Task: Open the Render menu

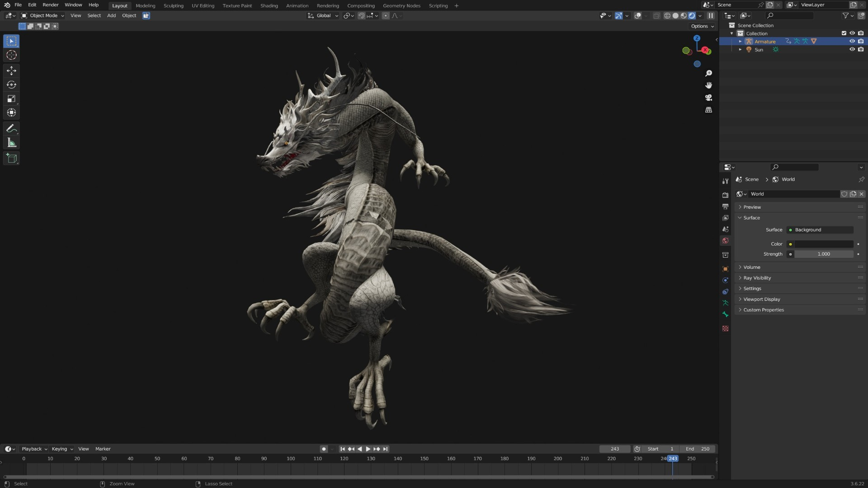Action: pyautogui.click(x=51, y=5)
